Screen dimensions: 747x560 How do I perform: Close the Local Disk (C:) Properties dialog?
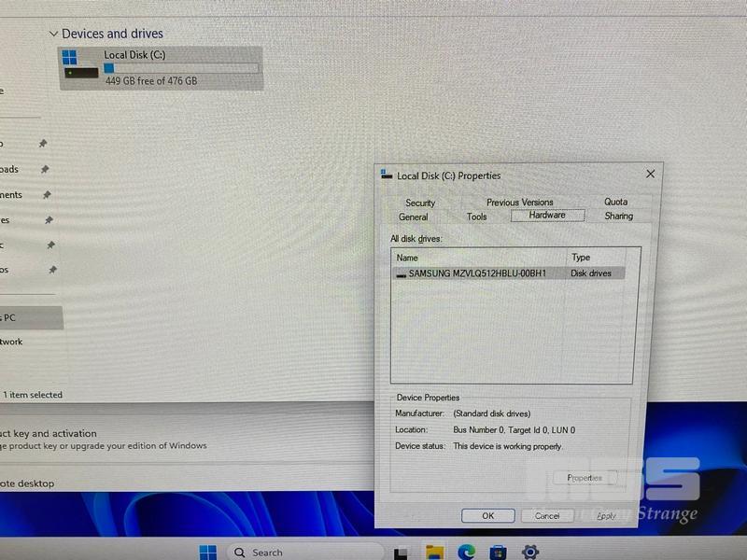pyautogui.click(x=650, y=175)
